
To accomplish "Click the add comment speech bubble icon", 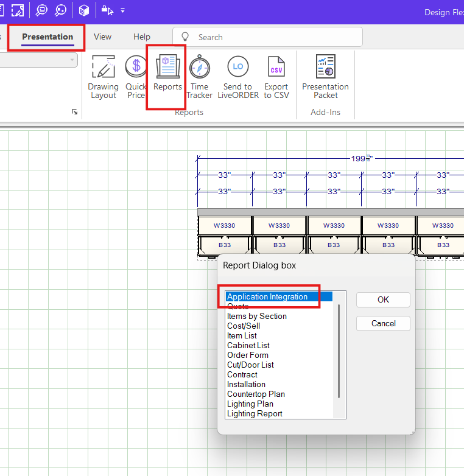I will (41, 10).
